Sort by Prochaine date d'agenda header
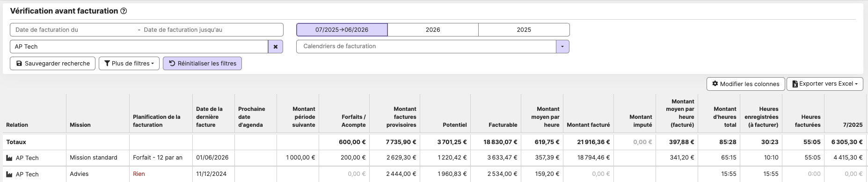This screenshot has height=182, width=868. click(252, 117)
